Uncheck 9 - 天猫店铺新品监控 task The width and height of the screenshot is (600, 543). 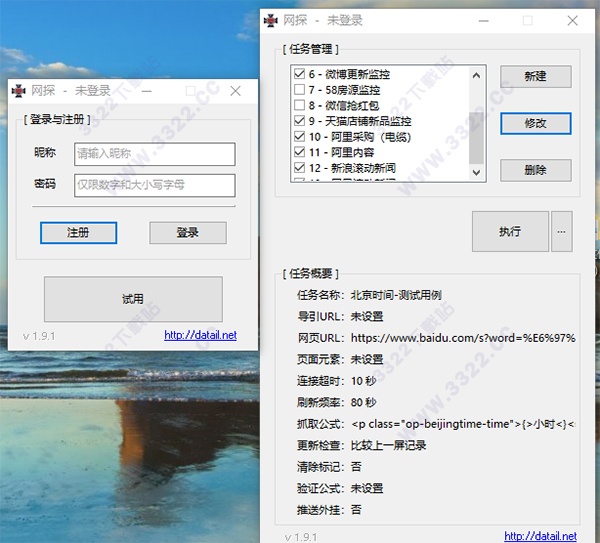tap(299, 121)
